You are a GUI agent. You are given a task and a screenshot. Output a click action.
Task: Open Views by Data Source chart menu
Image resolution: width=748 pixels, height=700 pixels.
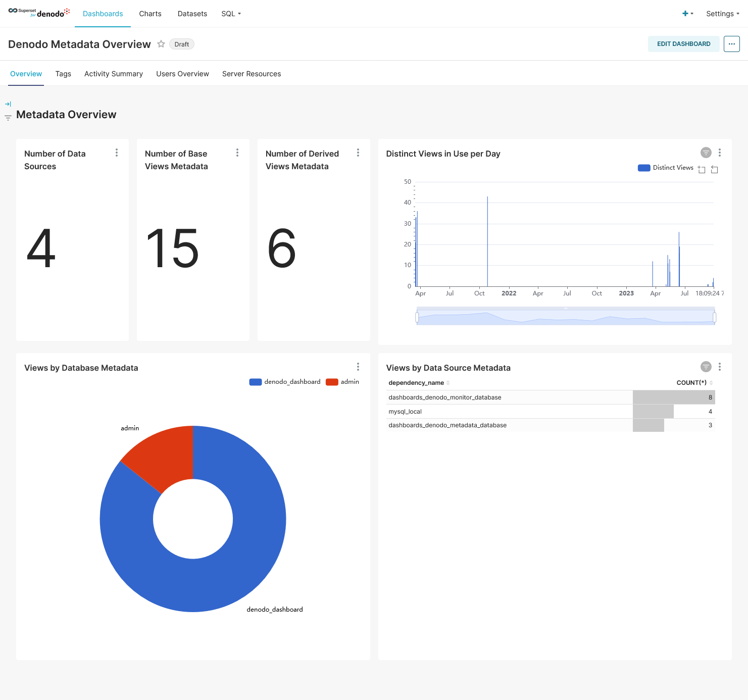[720, 367]
